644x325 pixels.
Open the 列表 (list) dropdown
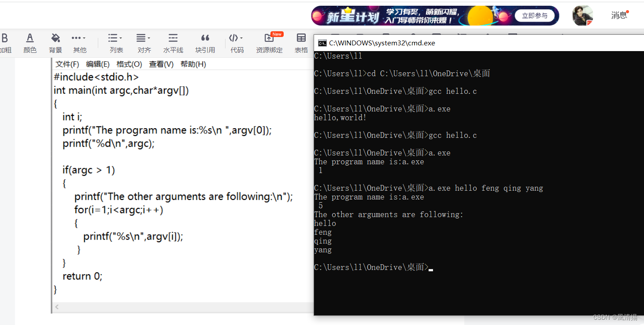click(x=116, y=43)
